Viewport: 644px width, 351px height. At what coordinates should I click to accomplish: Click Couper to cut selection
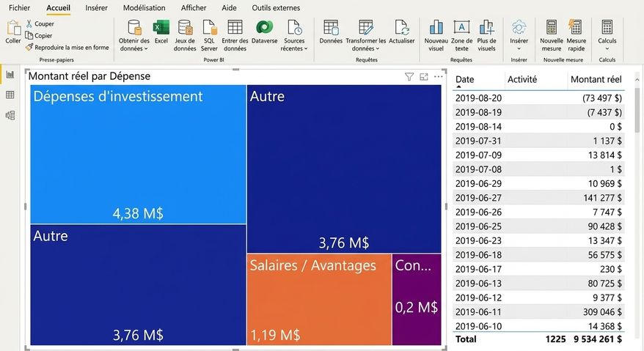(x=40, y=23)
